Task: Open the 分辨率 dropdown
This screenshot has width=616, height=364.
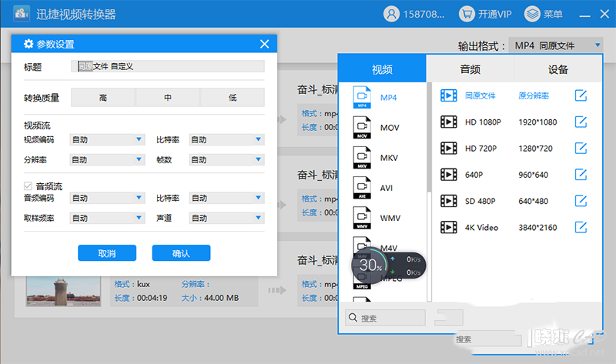Action: click(x=107, y=159)
